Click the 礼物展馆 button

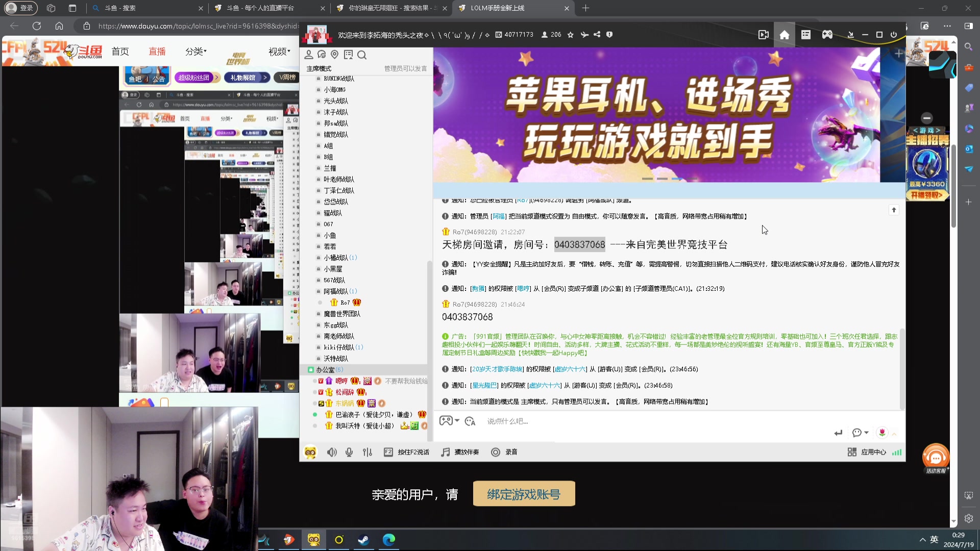[x=247, y=78]
